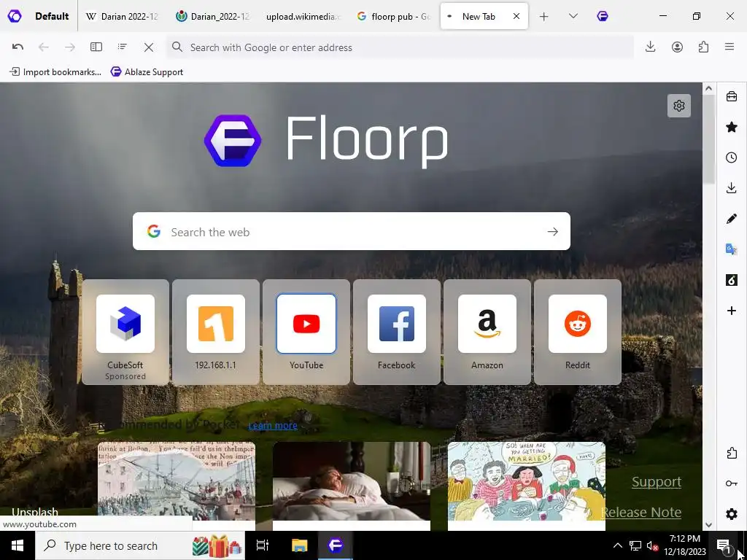
Task: Switch to Darian_2022-12 Wikimedia Commons tab
Action: (x=212, y=16)
